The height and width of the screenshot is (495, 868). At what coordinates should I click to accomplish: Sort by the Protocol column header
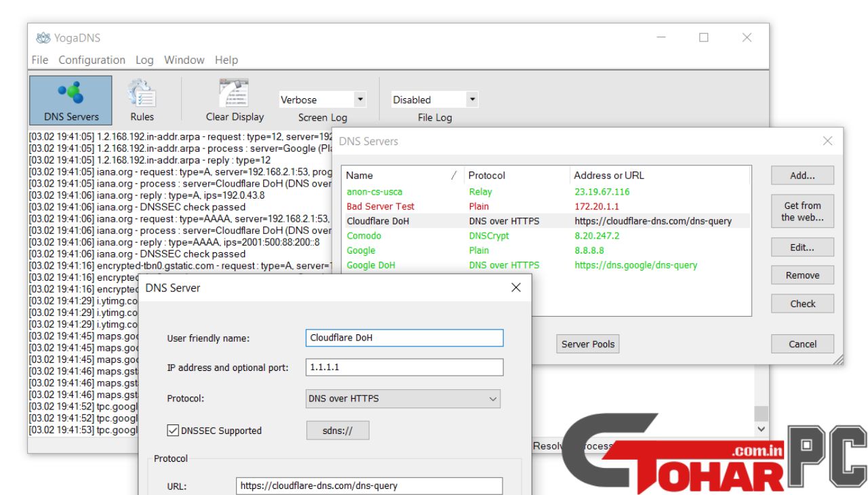tap(516, 175)
